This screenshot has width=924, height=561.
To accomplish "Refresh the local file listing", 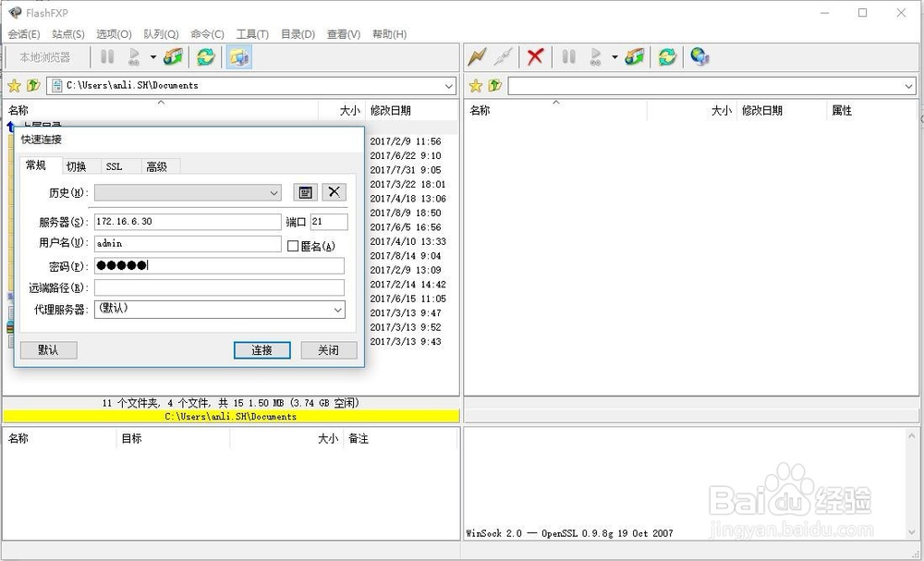I will pos(206,57).
